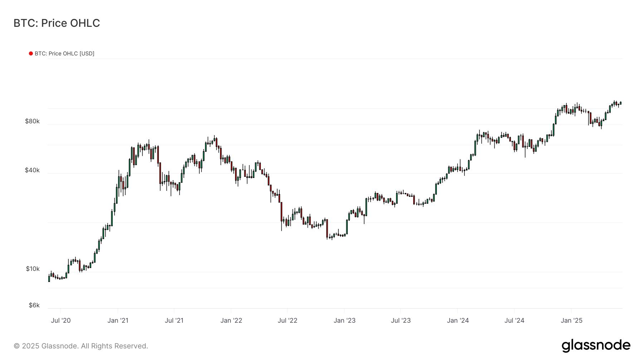Select the $40k y-axis label
Screen dimensions: 644x362
pyautogui.click(x=32, y=170)
